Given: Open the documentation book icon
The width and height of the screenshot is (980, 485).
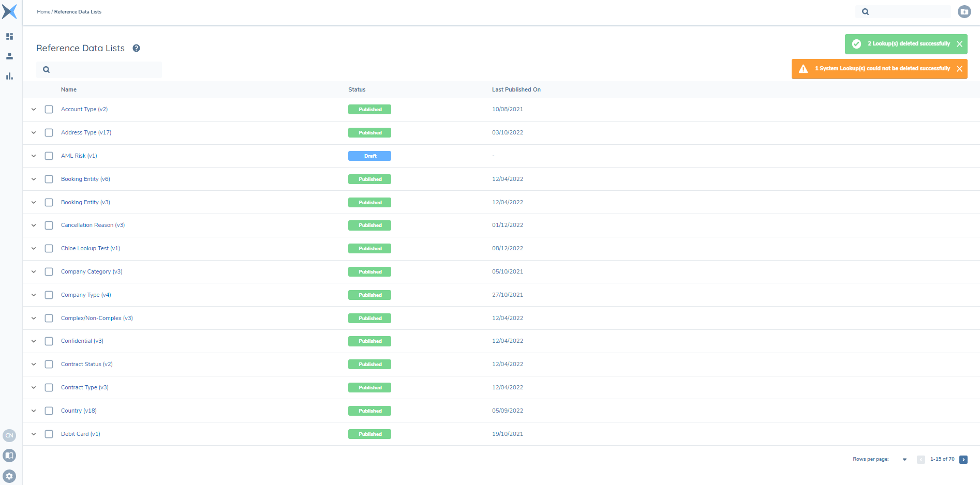Looking at the screenshot, I should (9, 456).
